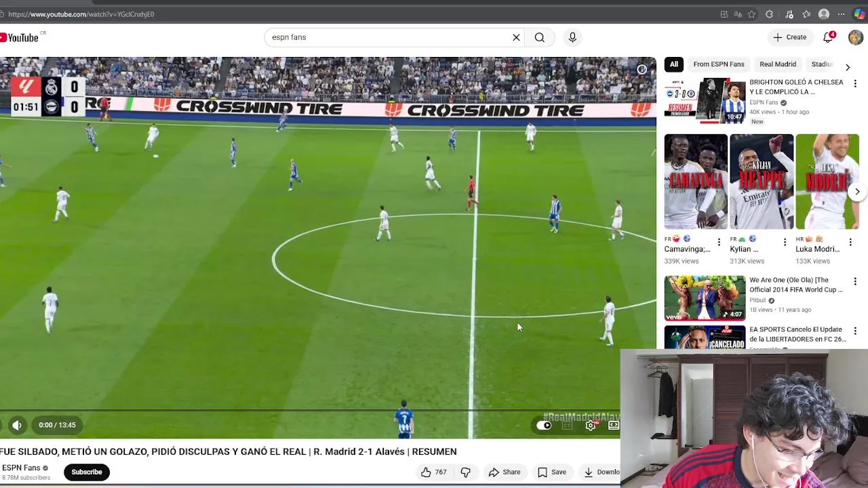Open the player settings gear
Screen dimensions: 868x488
591,425
